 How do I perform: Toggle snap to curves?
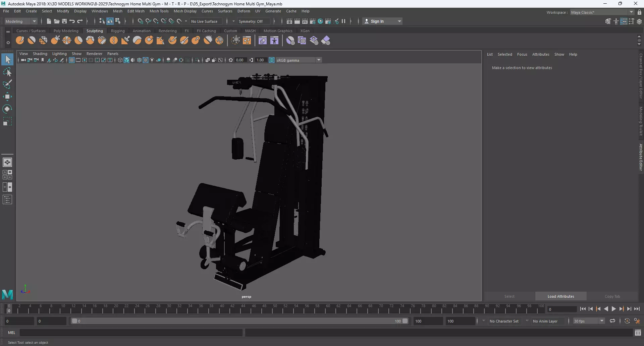[148, 21]
